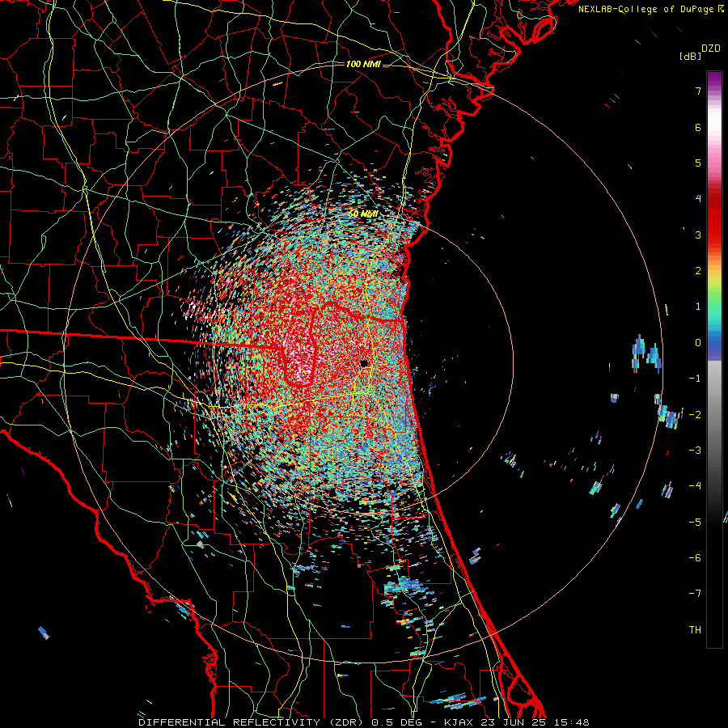Viewport: 728px width, 728px height.
Task: Click the 3 value on the color scale
Action: [698, 235]
